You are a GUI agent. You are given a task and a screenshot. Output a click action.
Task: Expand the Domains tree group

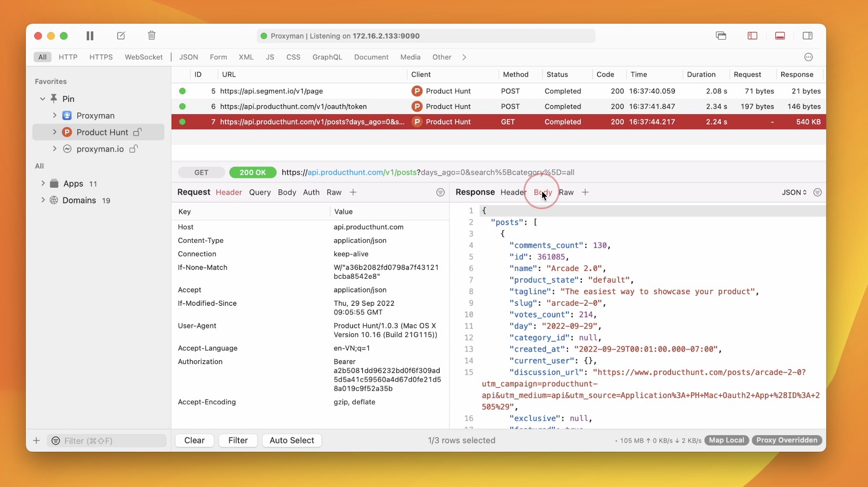43,200
